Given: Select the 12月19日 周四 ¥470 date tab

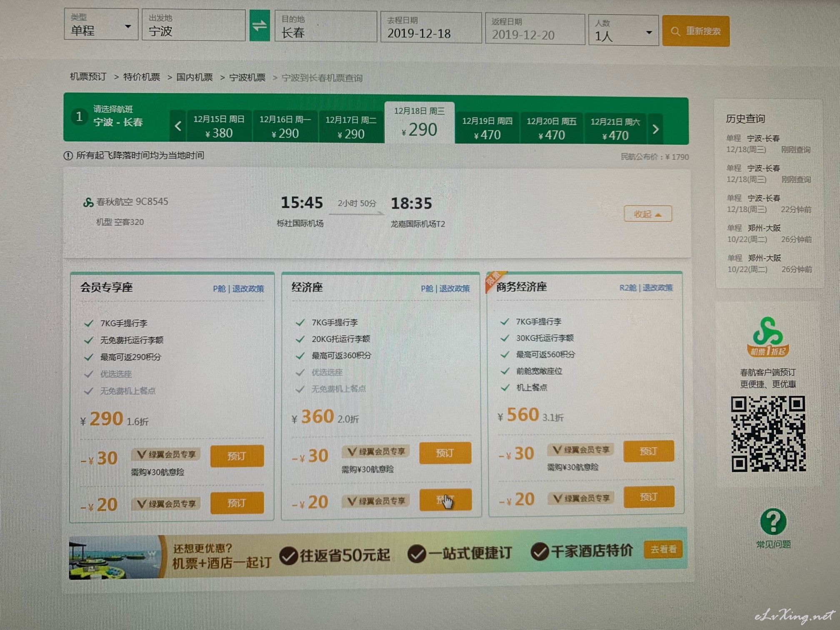Looking at the screenshot, I should (487, 128).
